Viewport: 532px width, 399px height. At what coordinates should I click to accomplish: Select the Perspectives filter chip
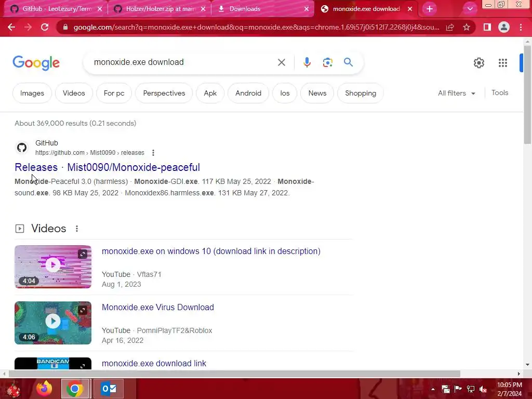[x=164, y=93]
